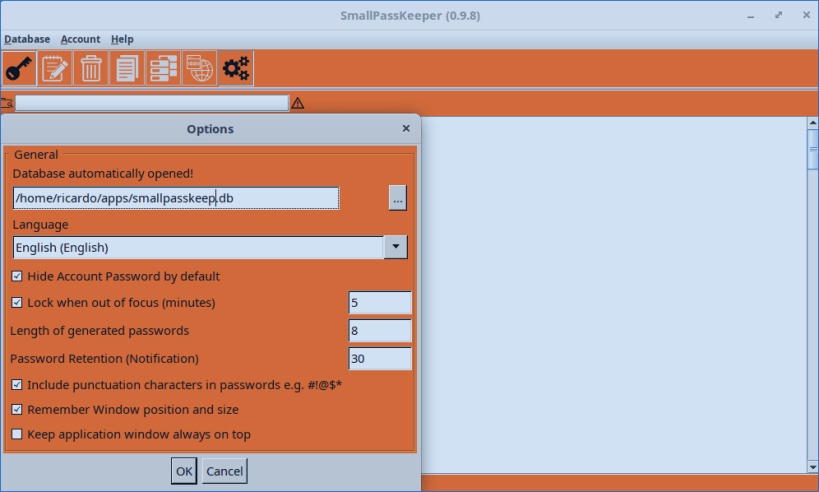Click Password Retention field showing 30

coord(380,359)
